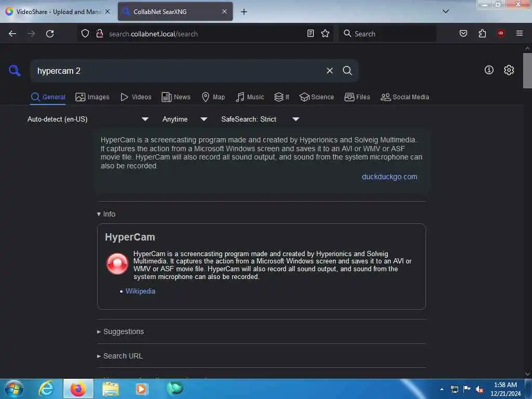Switch to the Images category

point(92,97)
